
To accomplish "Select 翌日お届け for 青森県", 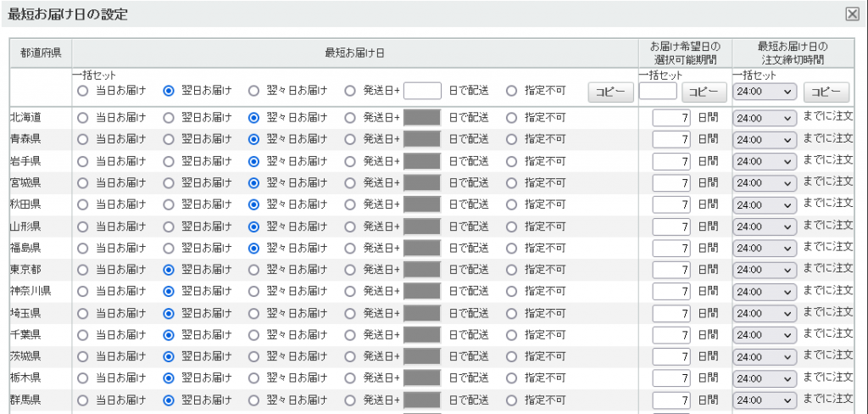I will pos(169,139).
